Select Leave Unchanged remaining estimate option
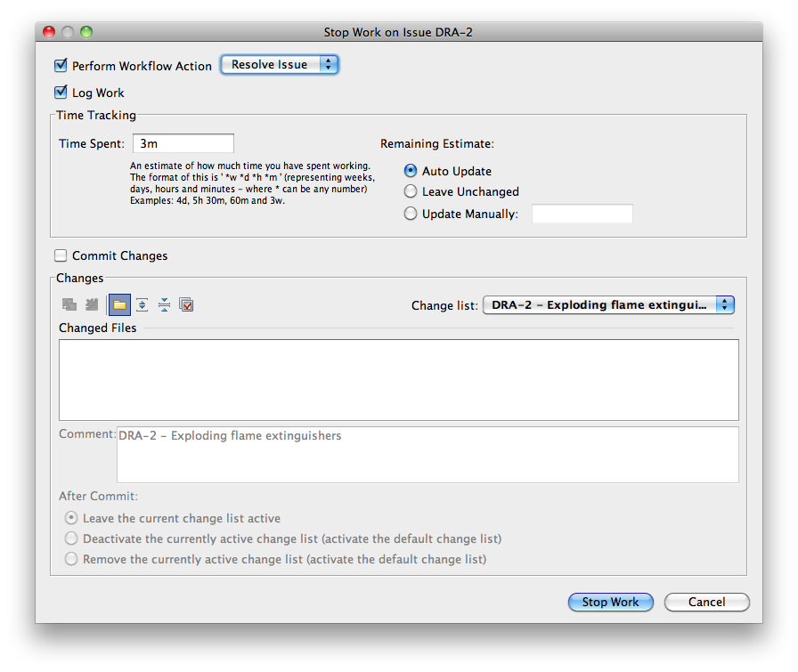This screenshot has width=798, height=672. click(x=411, y=191)
